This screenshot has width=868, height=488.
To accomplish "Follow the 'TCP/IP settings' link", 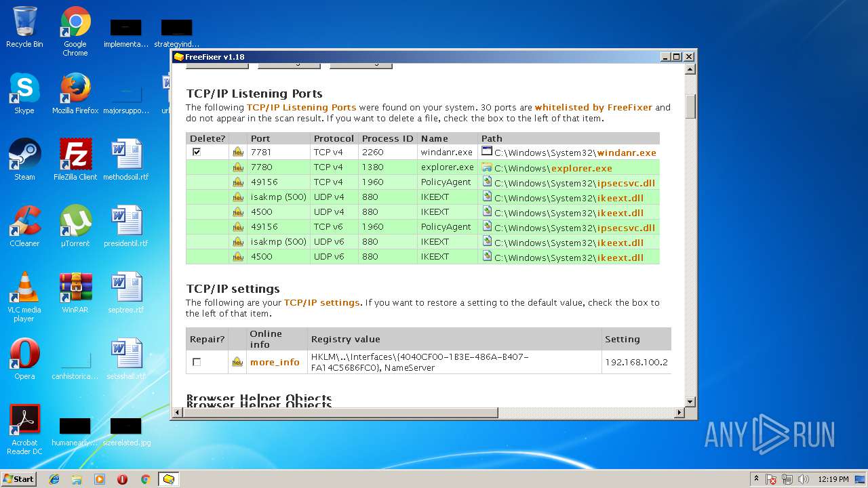I will point(321,302).
